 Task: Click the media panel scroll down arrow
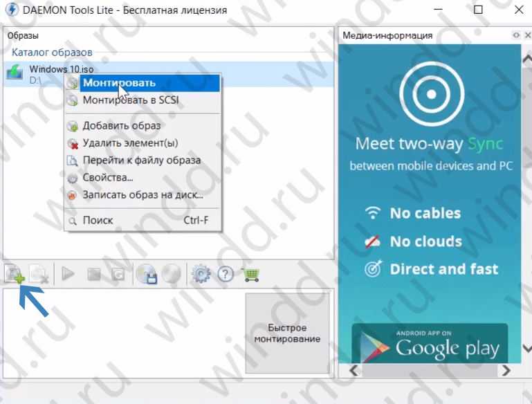(x=527, y=349)
